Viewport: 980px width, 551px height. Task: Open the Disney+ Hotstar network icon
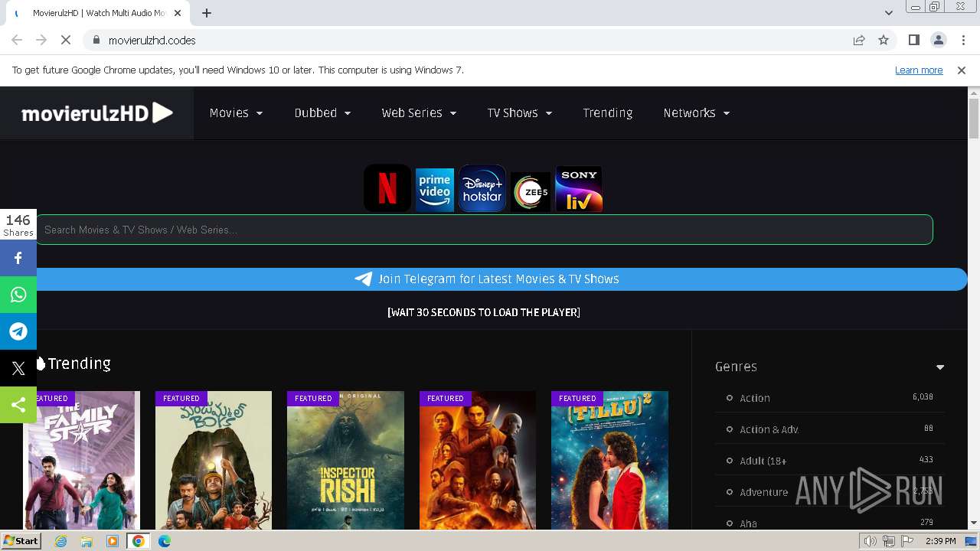click(x=482, y=188)
